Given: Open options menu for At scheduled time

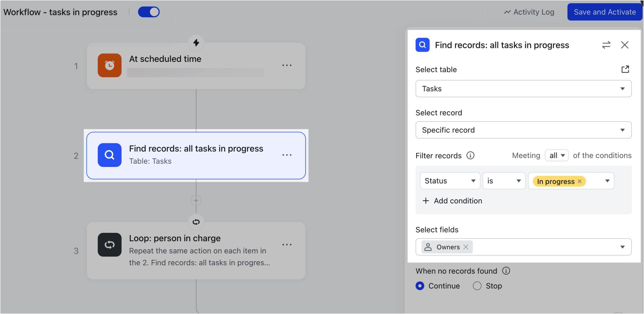Looking at the screenshot, I should coord(287,65).
